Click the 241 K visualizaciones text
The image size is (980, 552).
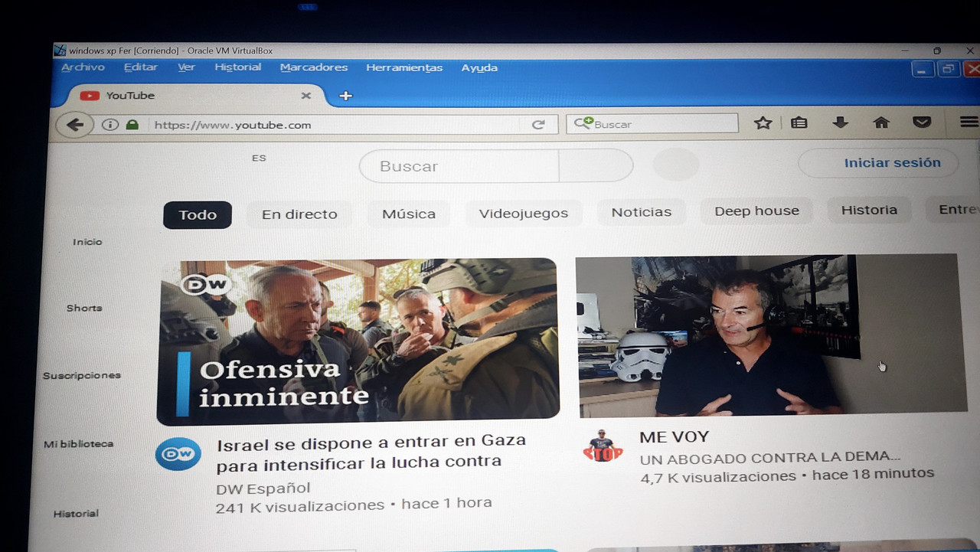(x=300, y=506)
